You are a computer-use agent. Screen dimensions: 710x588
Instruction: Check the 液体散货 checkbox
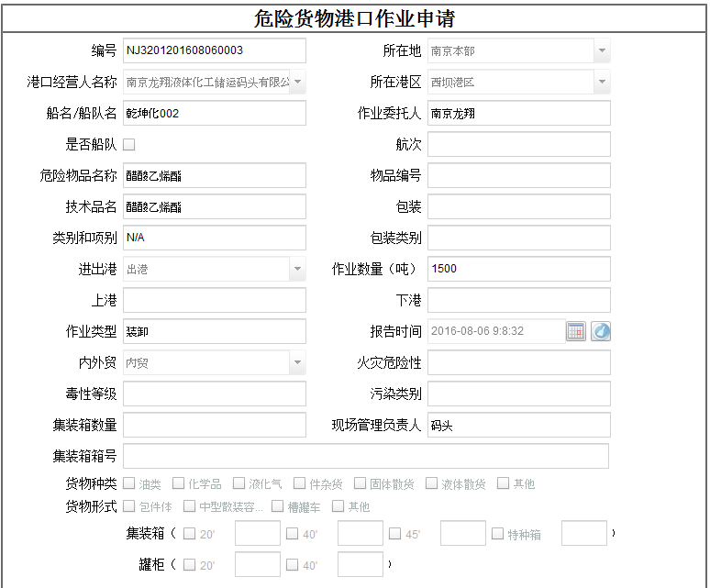[x=432, y=483]
